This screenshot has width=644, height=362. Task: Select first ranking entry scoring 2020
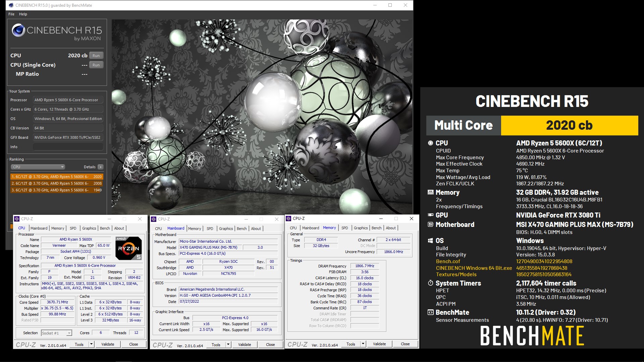point(57,177)
